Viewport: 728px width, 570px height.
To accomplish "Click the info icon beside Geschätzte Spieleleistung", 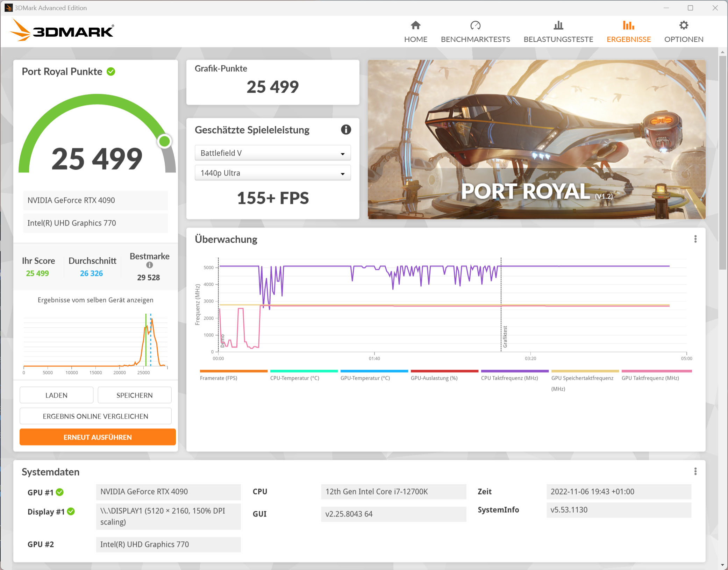I will click(345, 130).
